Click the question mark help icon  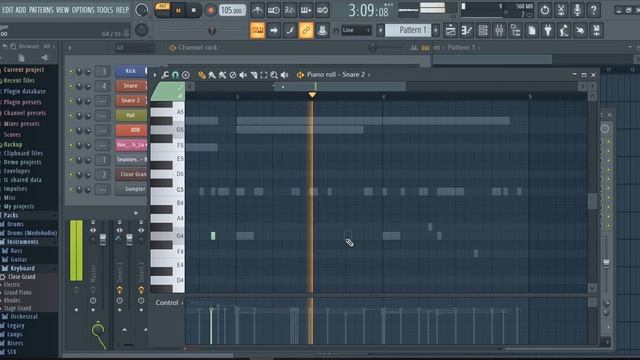(x=593, y=10)
